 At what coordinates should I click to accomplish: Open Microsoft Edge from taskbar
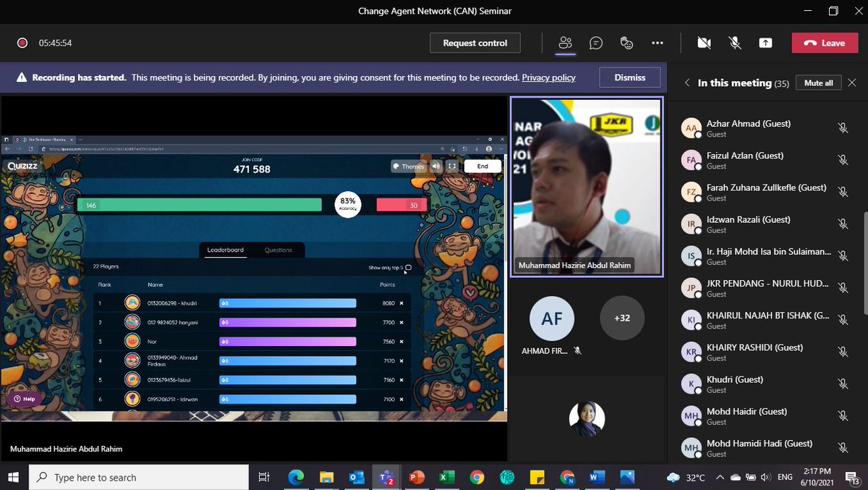(x=296, y=477)
